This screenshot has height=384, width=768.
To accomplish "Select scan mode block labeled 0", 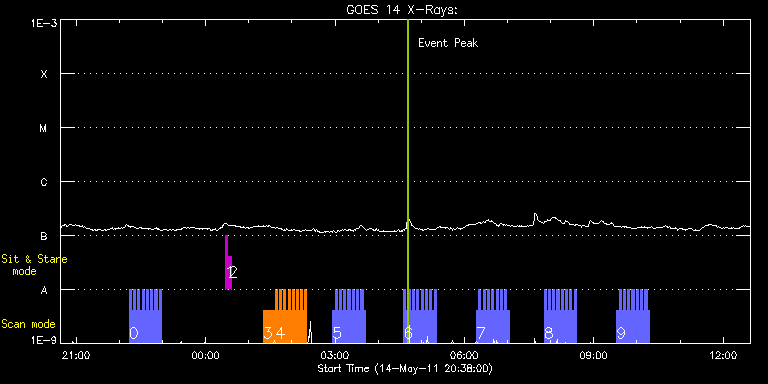I will pos(145,316).
